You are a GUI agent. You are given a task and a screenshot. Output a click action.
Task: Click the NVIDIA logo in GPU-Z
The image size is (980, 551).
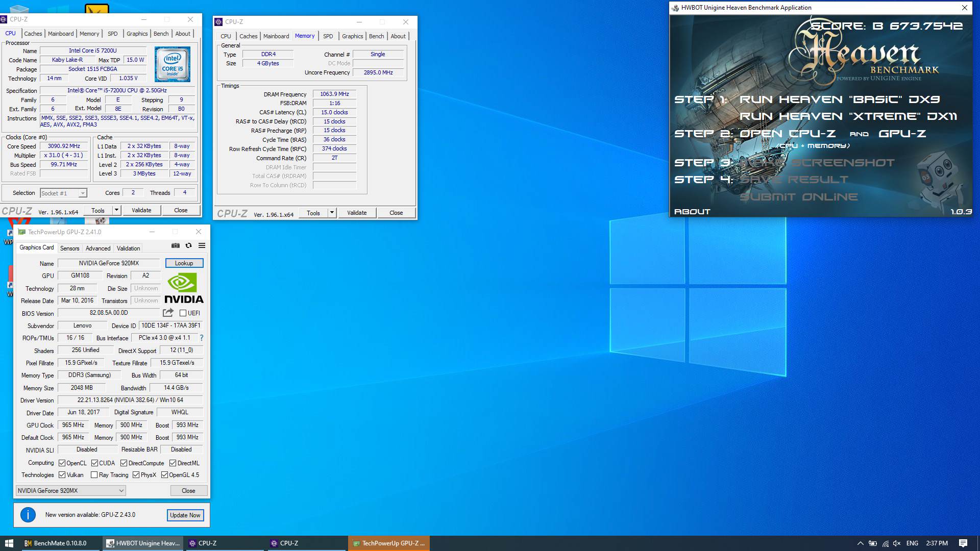[x=184, y=288]
